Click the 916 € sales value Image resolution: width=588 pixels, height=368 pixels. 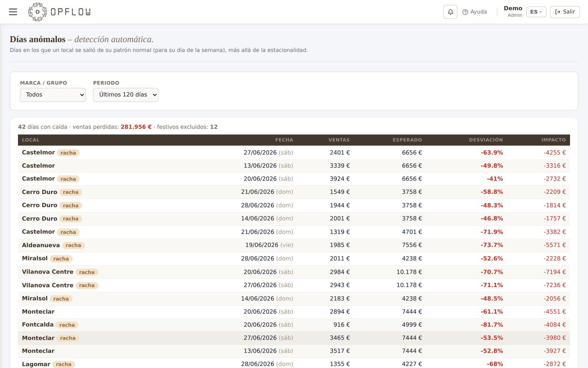coord(341,325)
